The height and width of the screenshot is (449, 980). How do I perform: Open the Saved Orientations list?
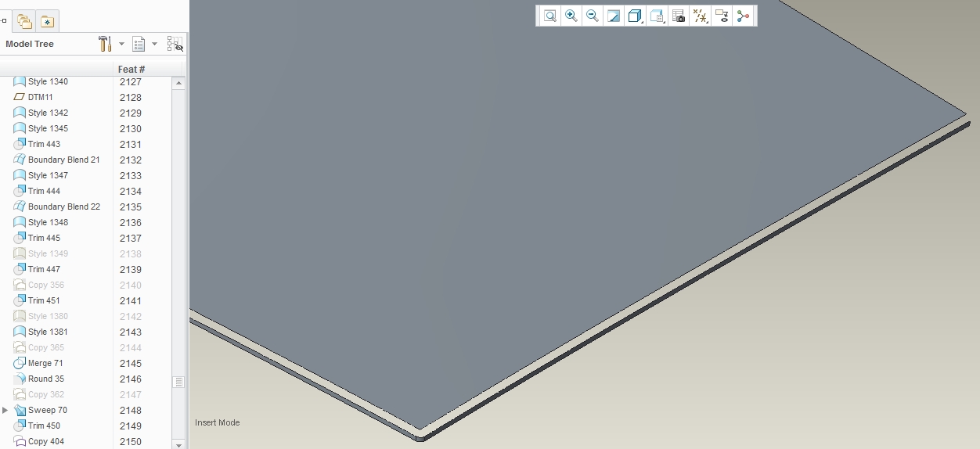(658, 16)
